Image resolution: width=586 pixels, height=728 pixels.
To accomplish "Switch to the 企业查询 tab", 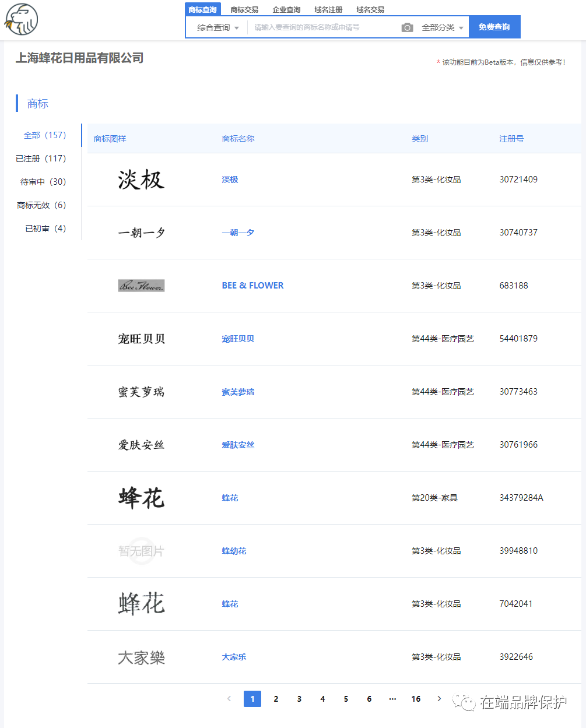I will [286, 9].
